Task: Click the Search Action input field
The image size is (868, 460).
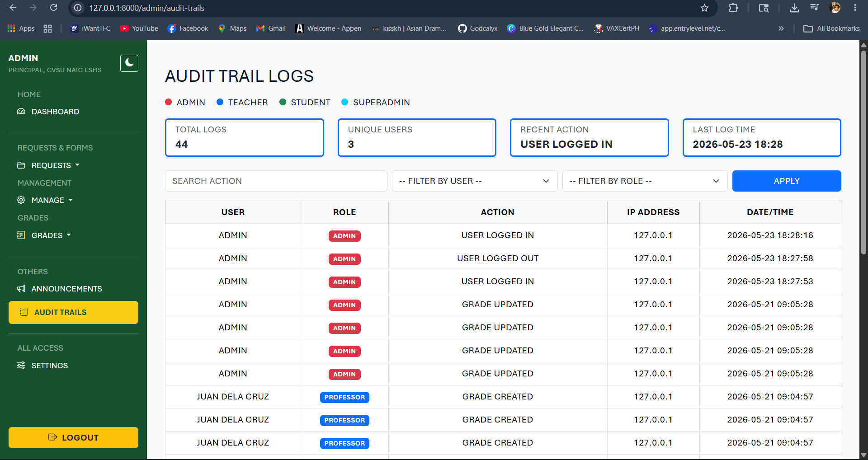Action: [276, 181]
